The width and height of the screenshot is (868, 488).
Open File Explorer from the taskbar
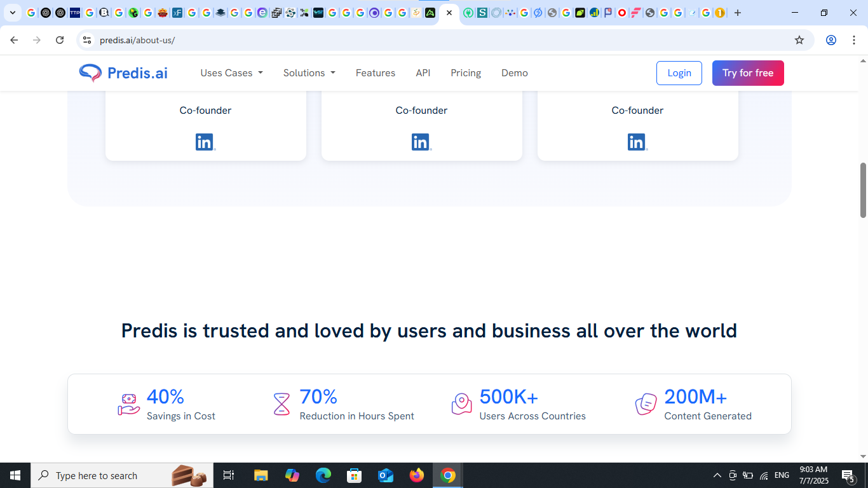coord(261,475)
